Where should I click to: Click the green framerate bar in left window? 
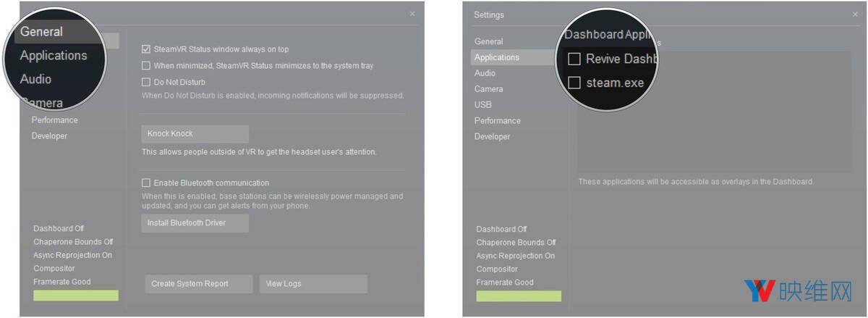(x=76, y=296)
